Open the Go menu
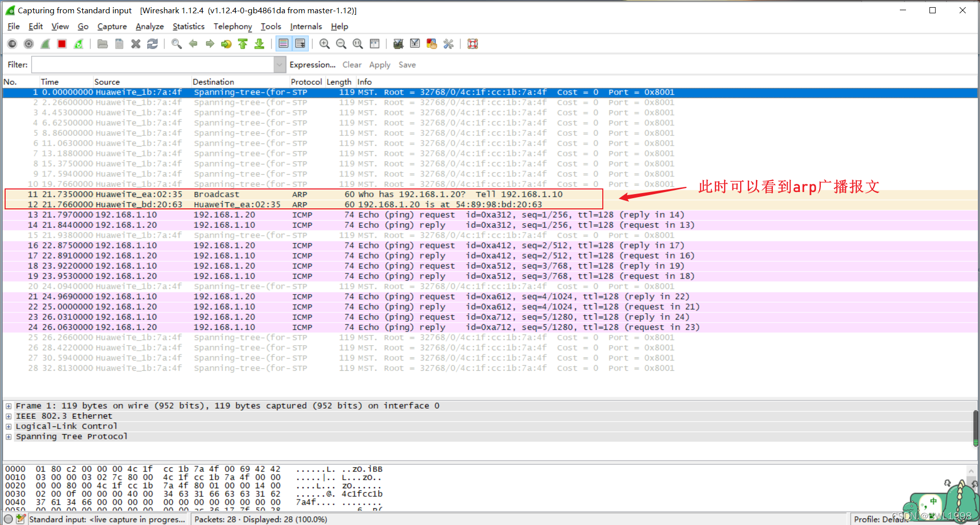980x525 pixels. [83, 27]
